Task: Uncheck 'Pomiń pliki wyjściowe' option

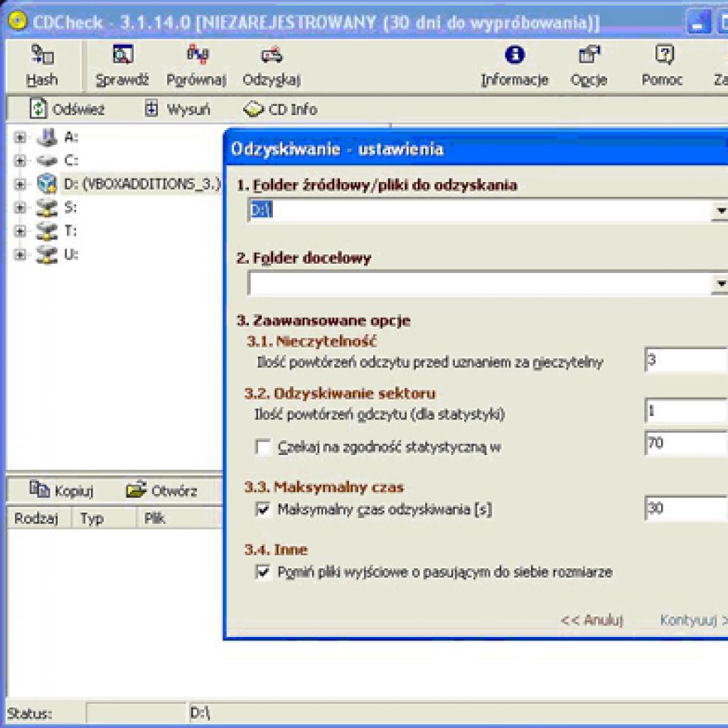Action: [263, 572]
